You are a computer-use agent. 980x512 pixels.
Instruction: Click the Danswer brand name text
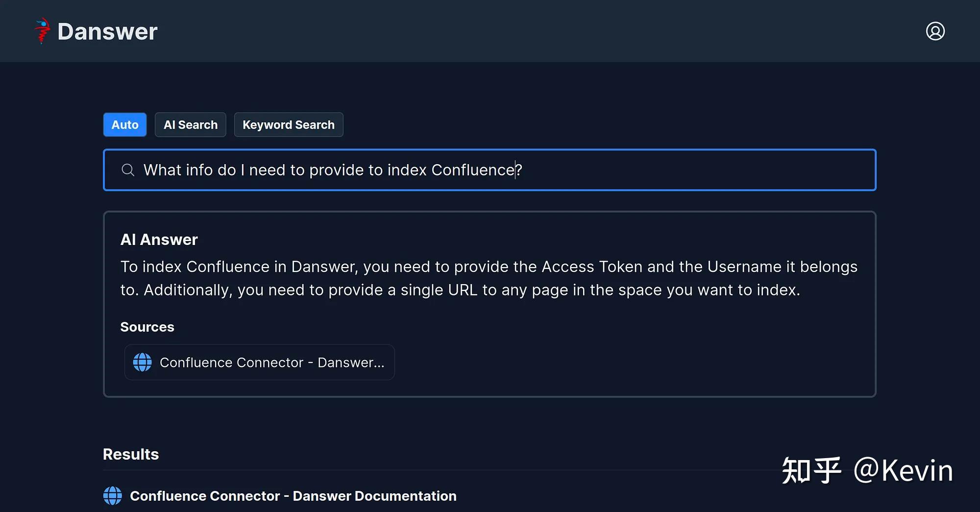pos(107,32)
